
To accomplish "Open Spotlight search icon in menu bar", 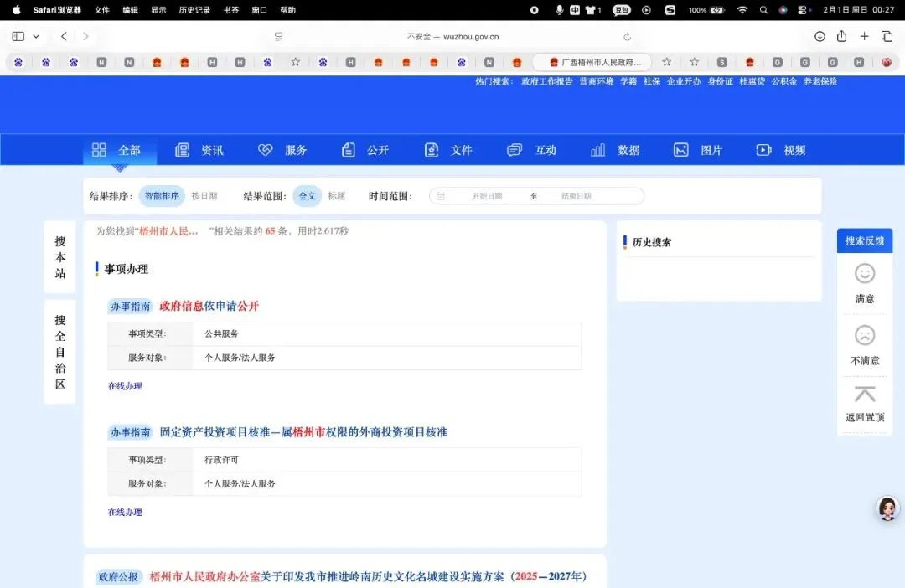I will coord(763,10).
